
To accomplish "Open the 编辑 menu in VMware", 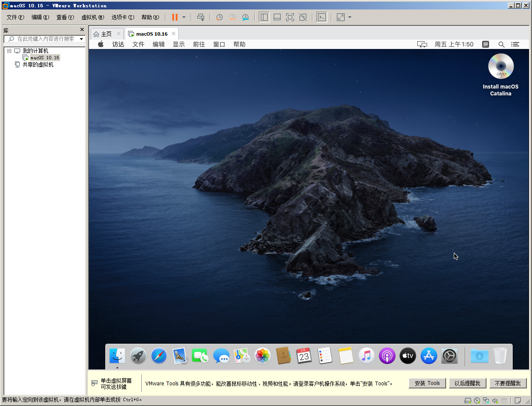I will tap(40, 17).
